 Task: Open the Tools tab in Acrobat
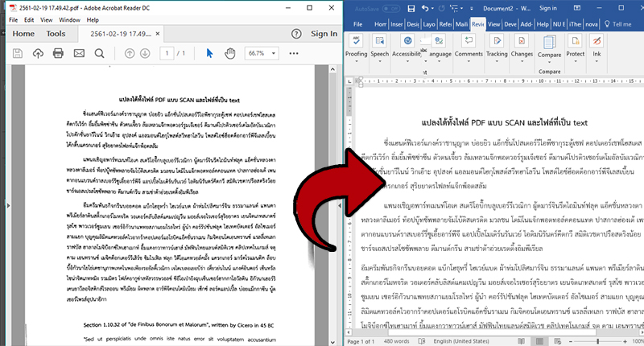click(x=56, y=34)
